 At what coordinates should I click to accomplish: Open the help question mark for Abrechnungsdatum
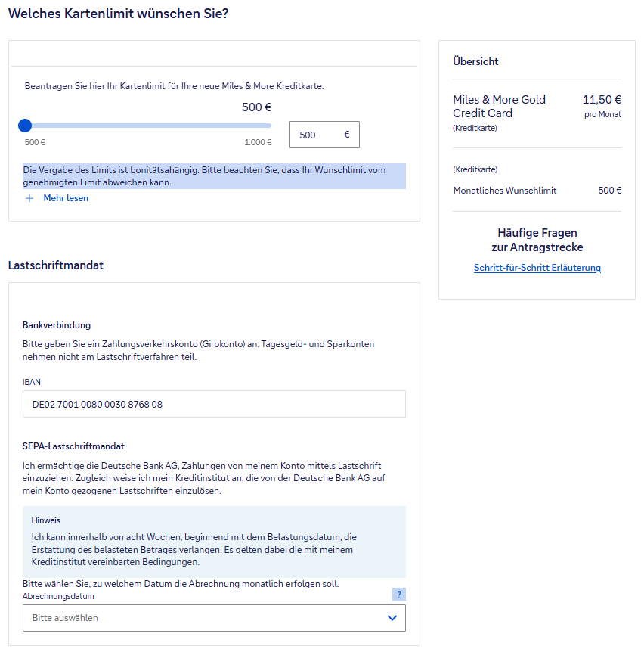pyautogui.click(x=399, y=595)
